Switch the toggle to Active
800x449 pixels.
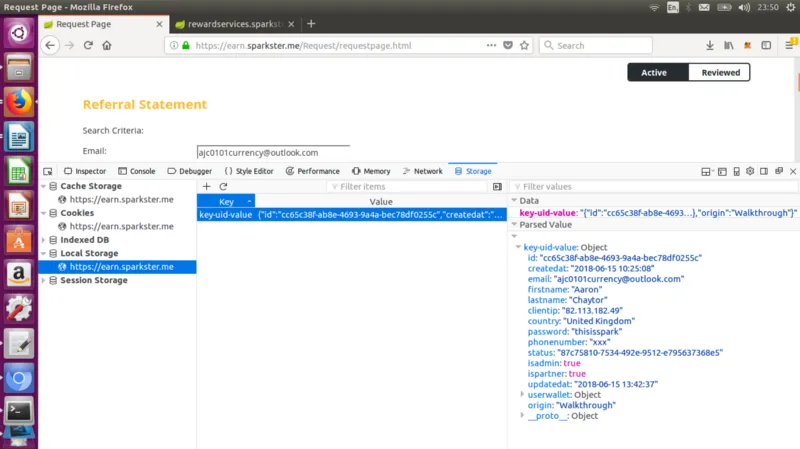tap(658, 72)
